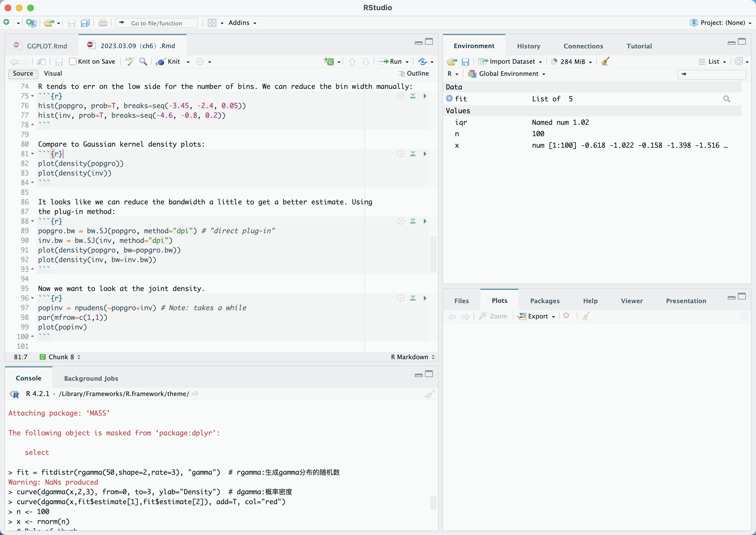Screen dimensions: 756x535
Task: Select the History tab
Action: (527, 45)
